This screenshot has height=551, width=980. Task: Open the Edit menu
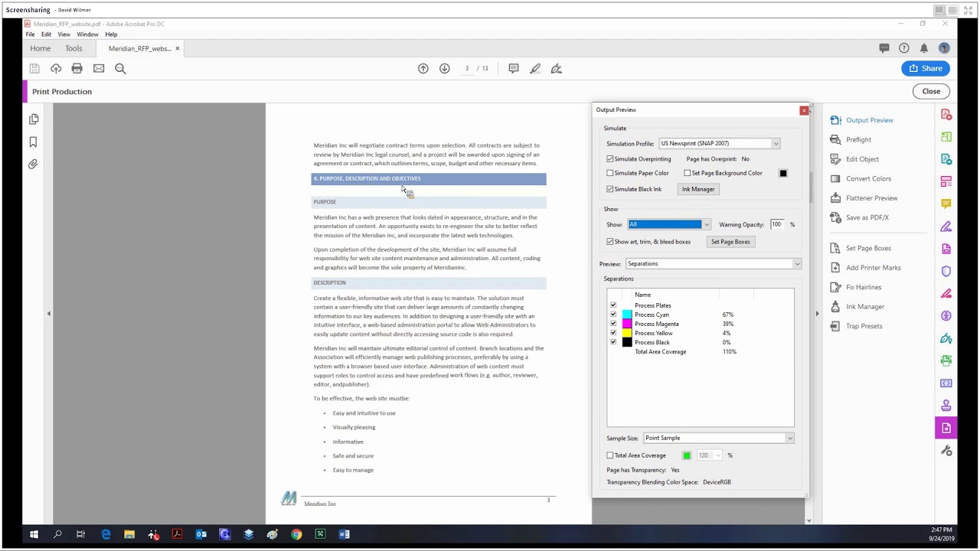tap(46, 34)
